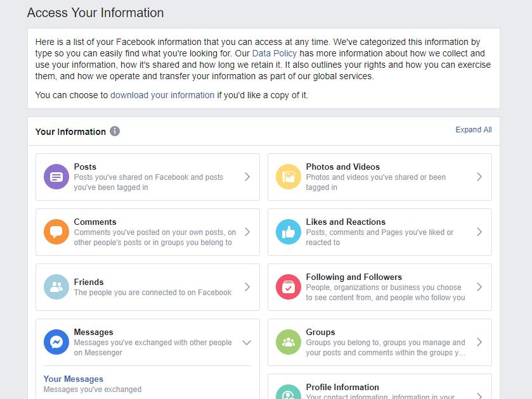Image resolution: width=532 pixels, height=399 pixels.
Task: Expand the Following and Followers chevron
Action: click(479, 287)
